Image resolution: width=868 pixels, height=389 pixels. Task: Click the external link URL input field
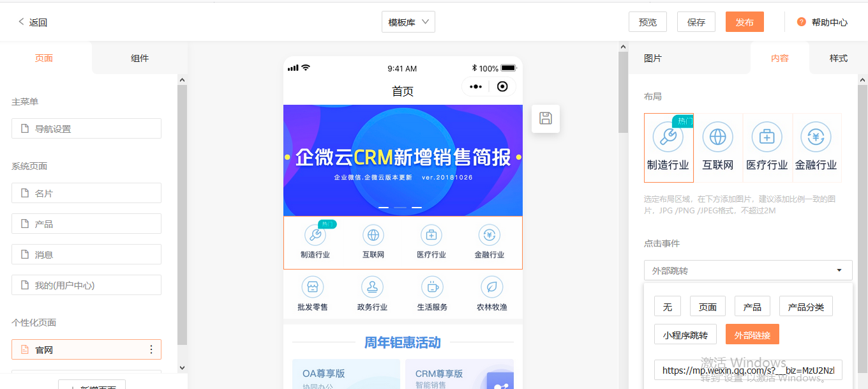click(747, 369)
